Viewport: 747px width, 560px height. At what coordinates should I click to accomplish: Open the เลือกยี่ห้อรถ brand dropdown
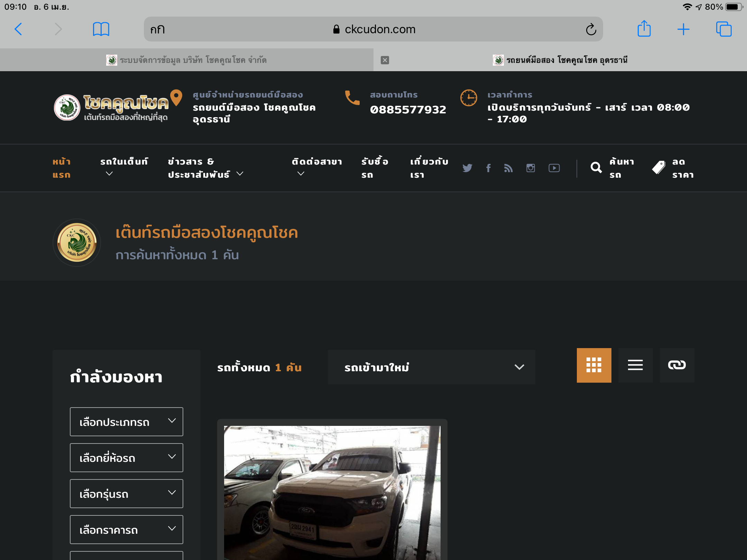[x=126, y=458]
